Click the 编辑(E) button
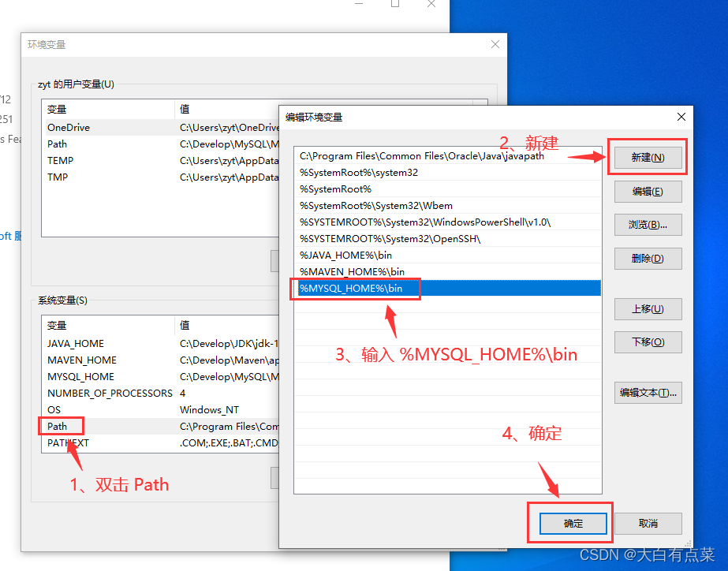 pyautogui.click(x=648, y=192)
